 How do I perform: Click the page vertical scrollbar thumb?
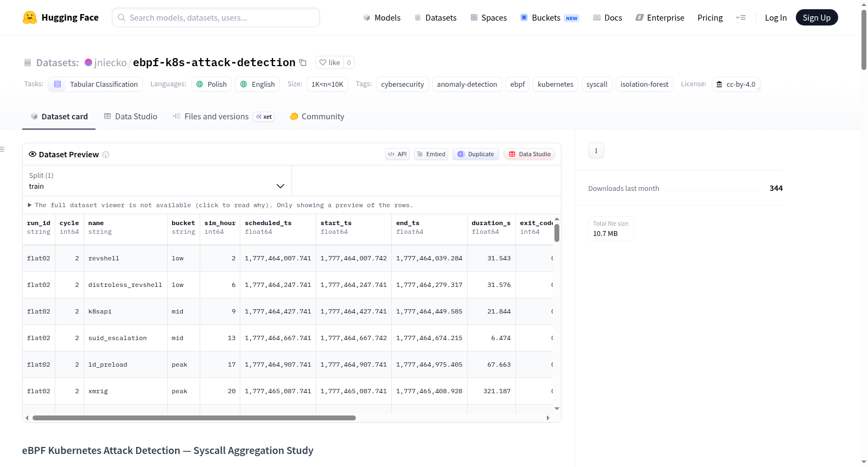(x=864, y=40)
